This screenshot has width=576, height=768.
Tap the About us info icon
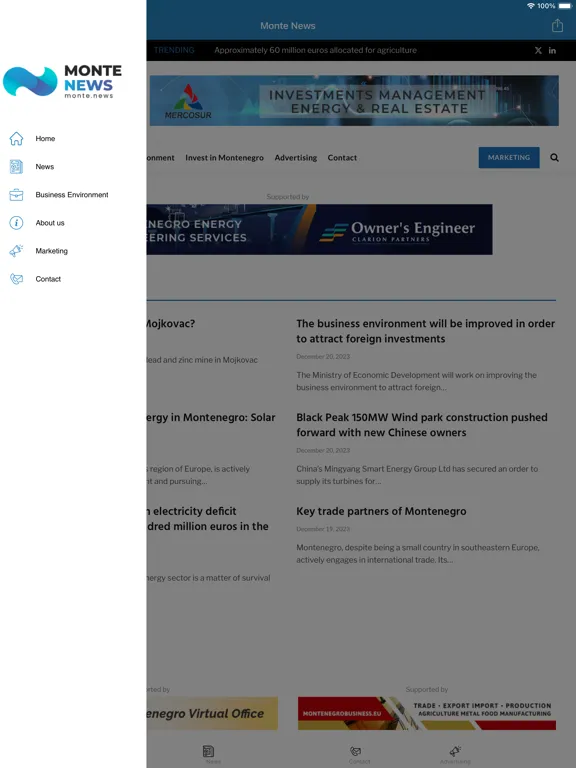(x=16, y=223)
